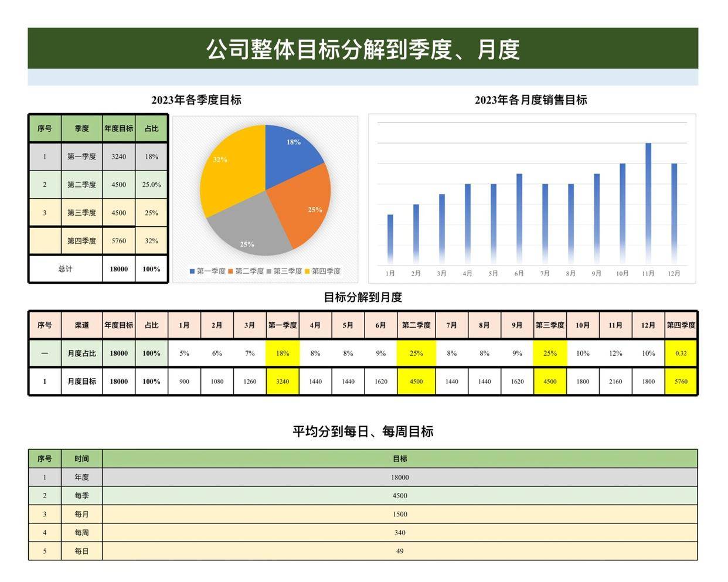
Task: Click the 每日 row label
Action: (81, 551)
